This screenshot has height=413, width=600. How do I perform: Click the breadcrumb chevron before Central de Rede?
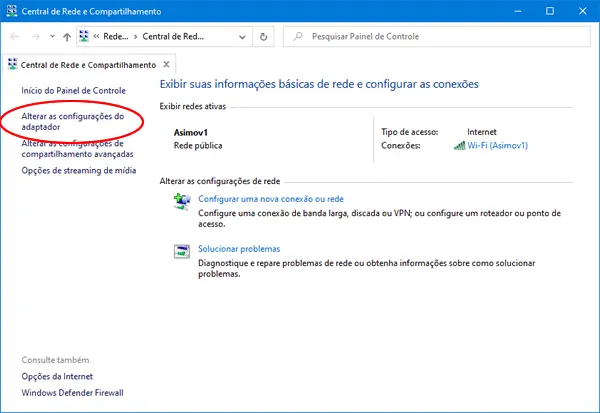pyautogui.click(x=137, y=37)
